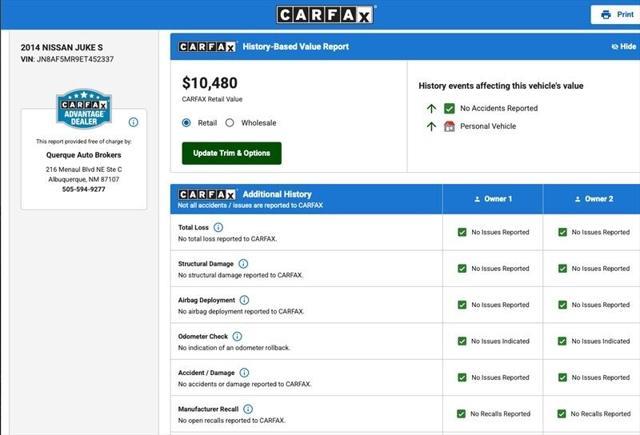Click the dealer phone number 505-594-9277
This screenshot has width=640, height=435.
pos(84,189)
